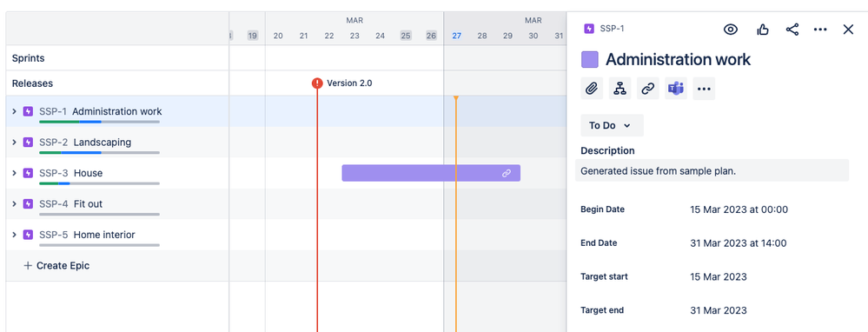The image size is (868, 332).
Task: Click the description text field
Action: coord(712,170)
